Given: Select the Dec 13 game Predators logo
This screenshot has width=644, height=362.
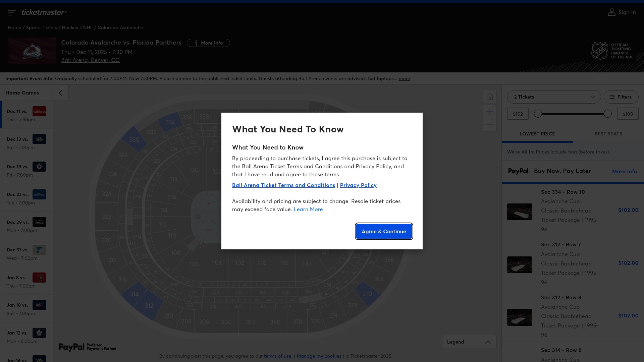Looking at the screenshot, I should pos(39,139).
